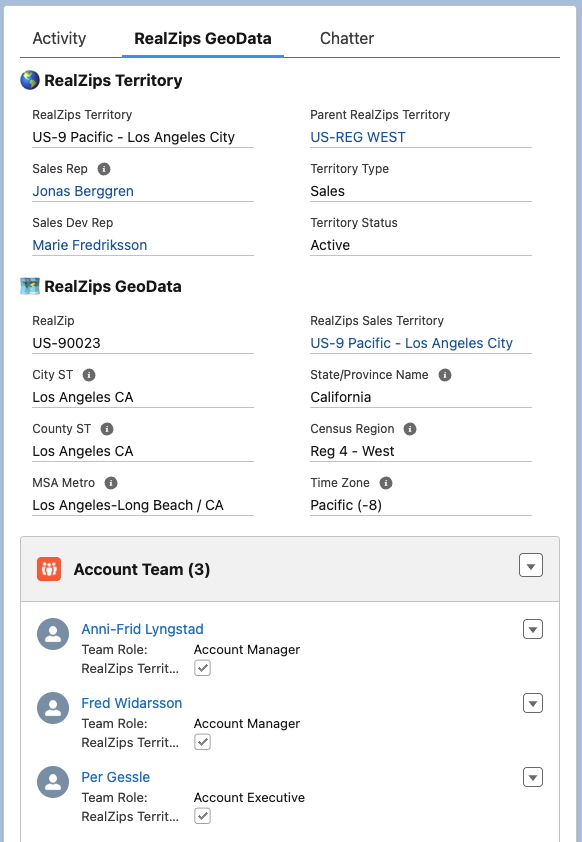Viewport: 582px width, 842px height.
Task: Switch to the Activity tab
Action: [59, 39]
